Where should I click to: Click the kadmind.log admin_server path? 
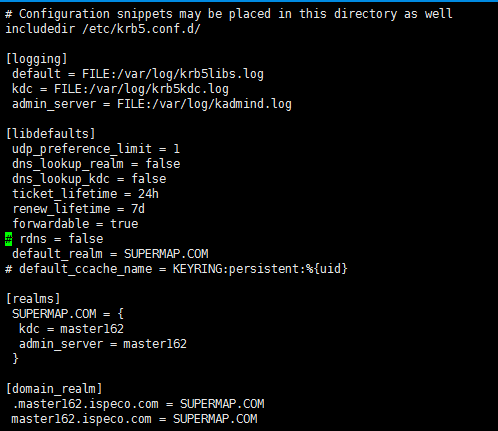(x=204, y=104)
